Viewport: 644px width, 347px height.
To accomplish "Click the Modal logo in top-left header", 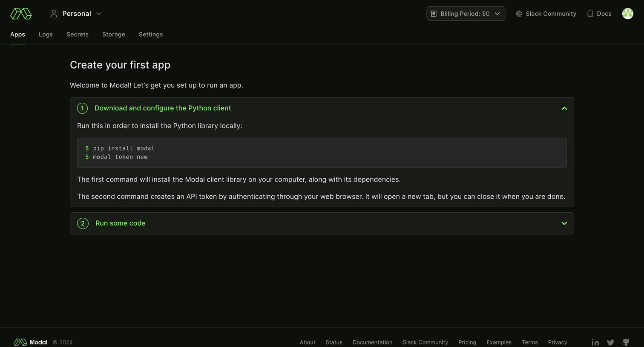I will click(x=21, y=14).
